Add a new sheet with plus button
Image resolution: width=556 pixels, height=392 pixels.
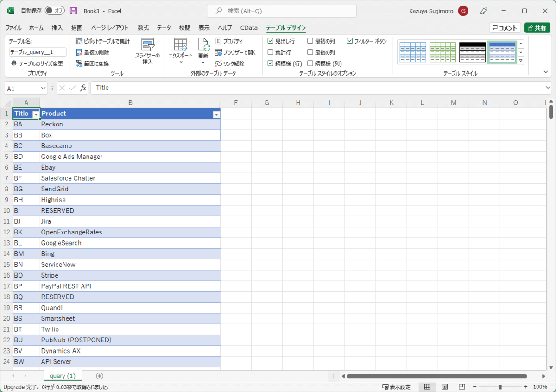tap(100, 376)
